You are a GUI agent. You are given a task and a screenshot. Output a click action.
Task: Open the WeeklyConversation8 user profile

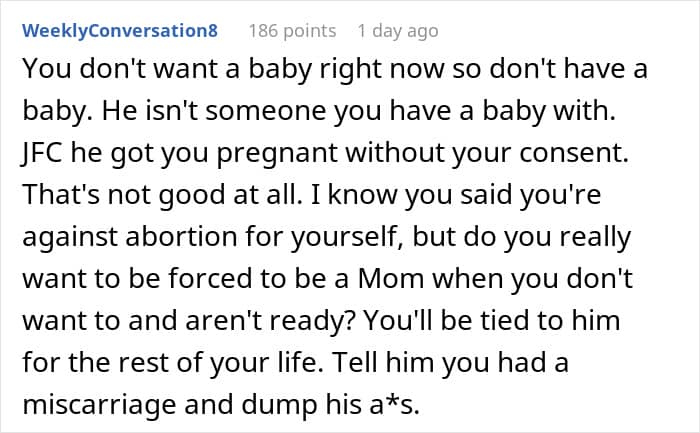pyautogui.click(x=119, y=30)
